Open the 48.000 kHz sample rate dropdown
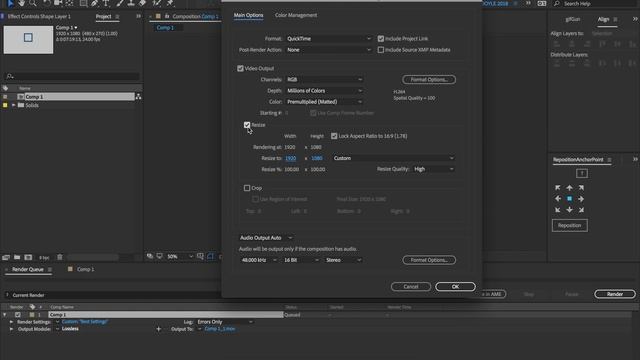640x360 pixels. tap(259, 260)
